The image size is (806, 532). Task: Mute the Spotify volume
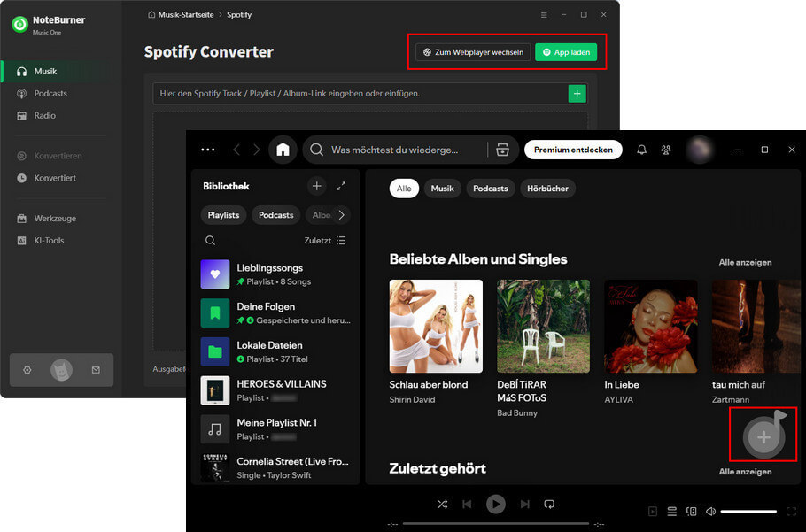(x=710, y=511)
